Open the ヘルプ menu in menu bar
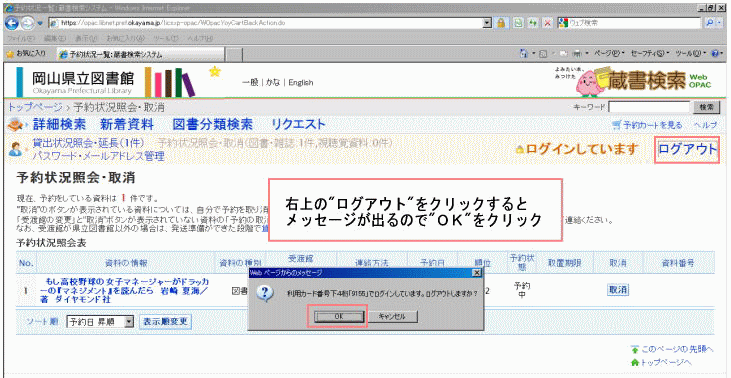The width and height of the screenshot is (731, 378). pos(200,38)
